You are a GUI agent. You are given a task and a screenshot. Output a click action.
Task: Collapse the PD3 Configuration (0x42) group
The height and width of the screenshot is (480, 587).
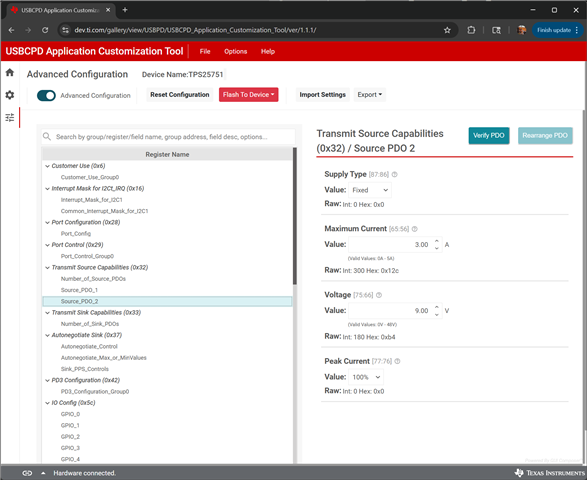47,380
